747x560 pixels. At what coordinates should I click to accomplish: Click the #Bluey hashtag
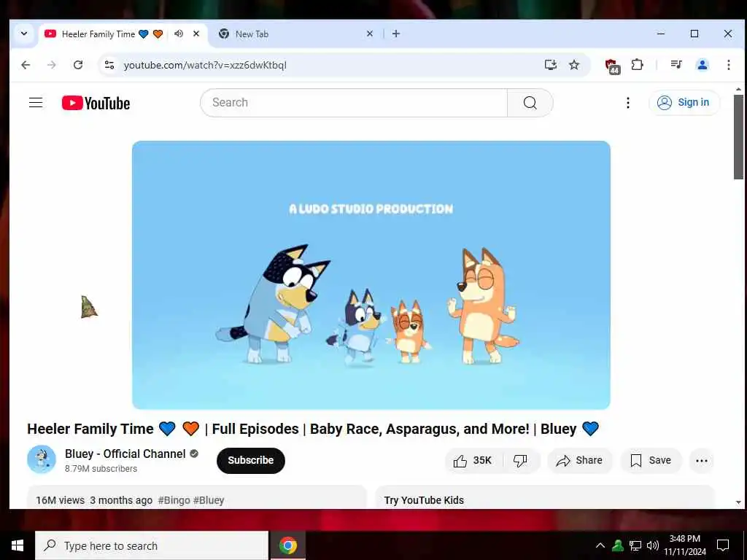[209, 500]
